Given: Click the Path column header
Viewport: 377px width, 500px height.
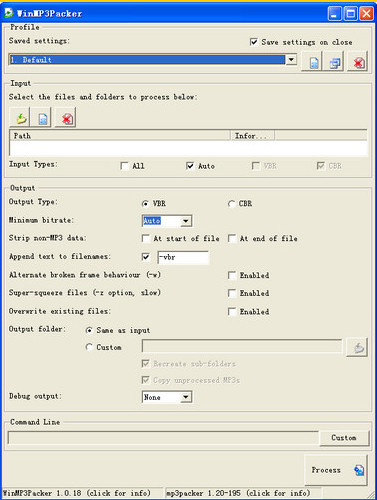Looking at the screenshot, I should [120, 136].
